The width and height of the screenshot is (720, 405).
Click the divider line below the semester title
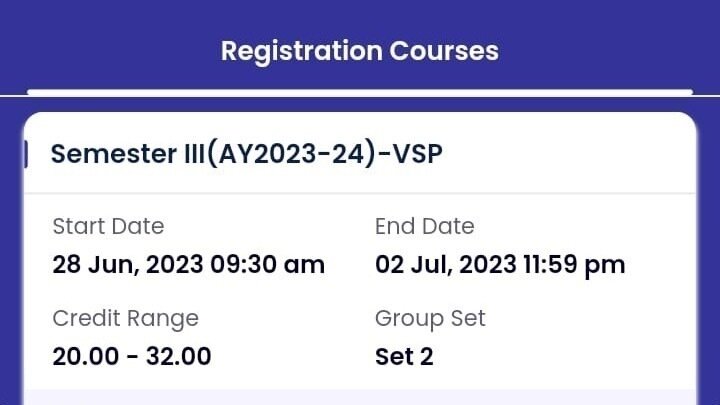coord(359,193)
